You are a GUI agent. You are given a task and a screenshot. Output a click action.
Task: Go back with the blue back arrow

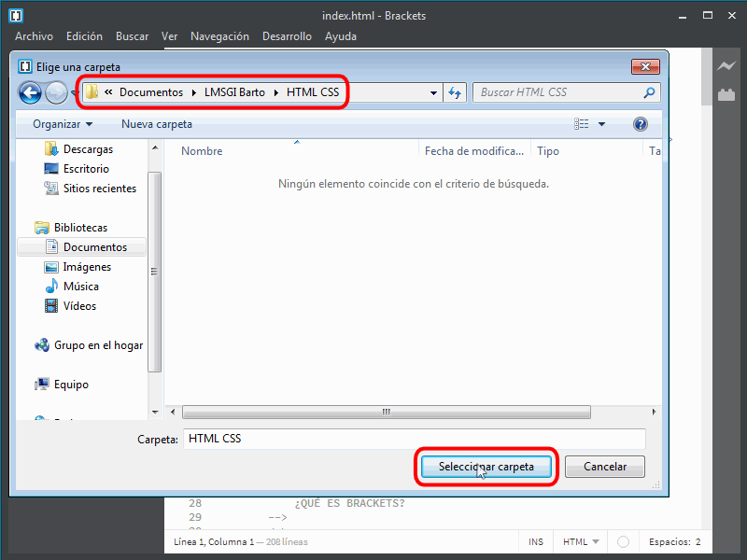pyautogui.click(x=30, y=92)
